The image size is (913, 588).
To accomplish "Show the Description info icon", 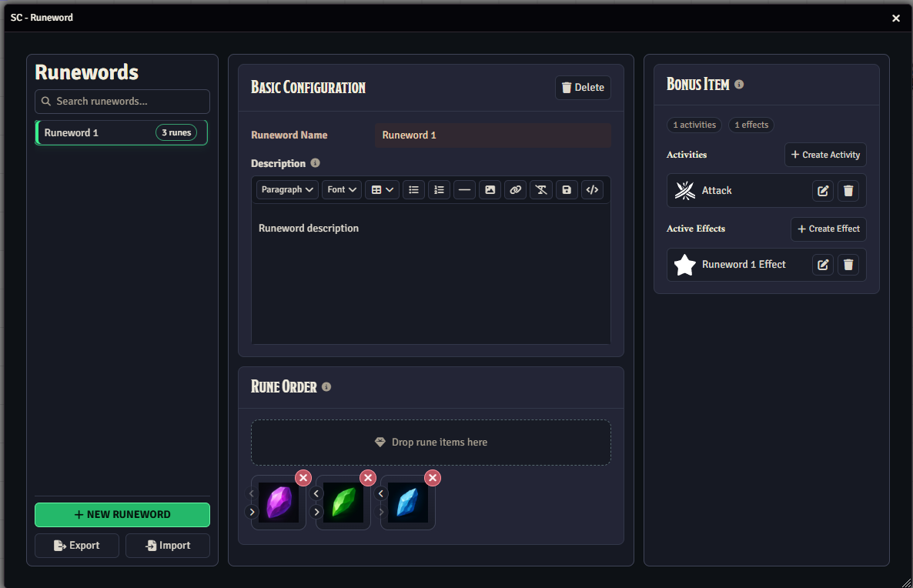I will point(315,163).
